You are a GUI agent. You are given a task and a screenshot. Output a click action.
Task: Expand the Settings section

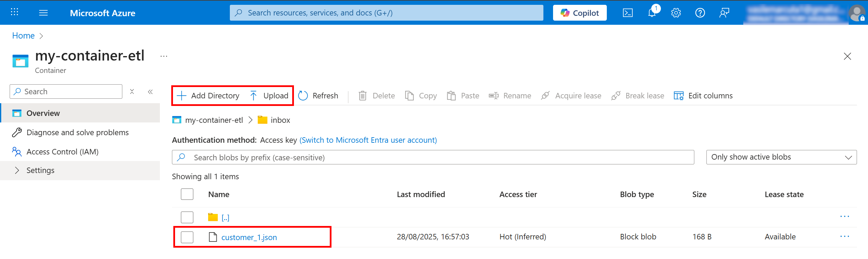pos(80,170)
